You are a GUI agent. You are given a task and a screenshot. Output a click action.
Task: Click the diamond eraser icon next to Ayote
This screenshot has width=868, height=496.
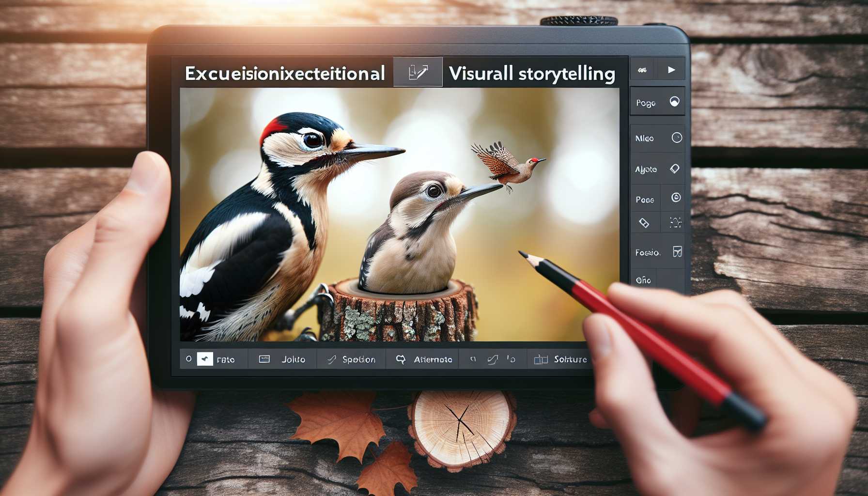click(674, 169)
